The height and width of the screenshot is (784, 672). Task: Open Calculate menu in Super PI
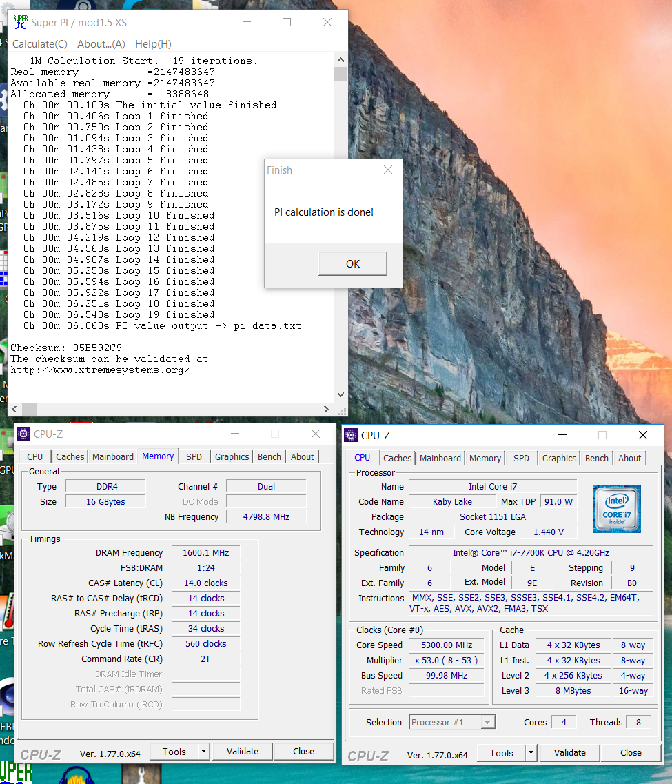(39, 44)
